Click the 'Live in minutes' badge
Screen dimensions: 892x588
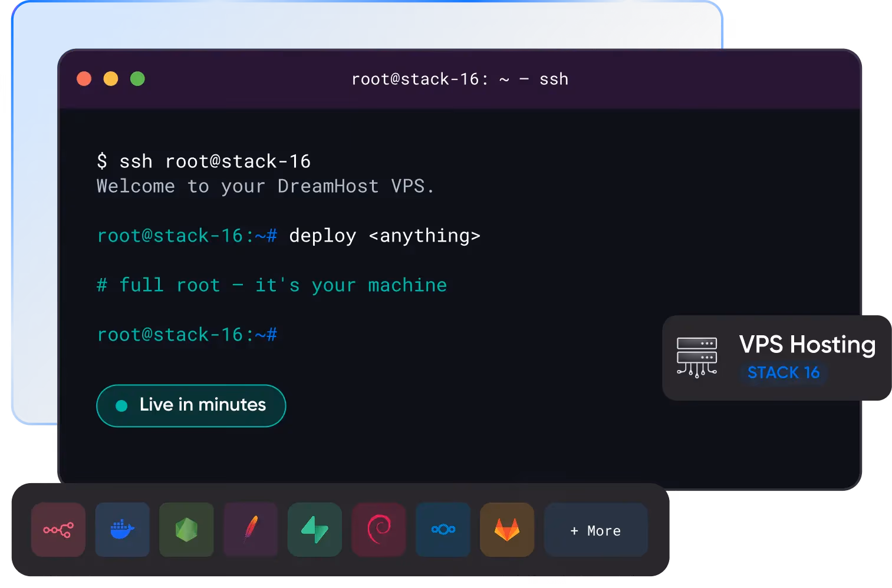(191, 406)
